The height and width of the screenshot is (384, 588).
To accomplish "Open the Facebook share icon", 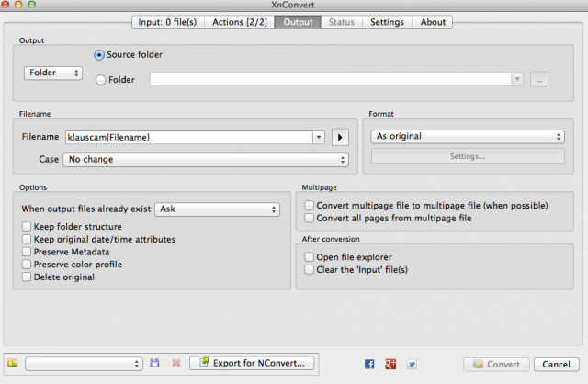I will point(369,364).
